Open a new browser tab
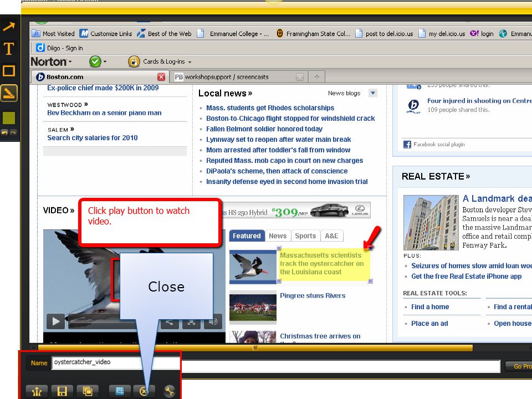The height and width of the screenshot is (399, 532). coord(316,77)
